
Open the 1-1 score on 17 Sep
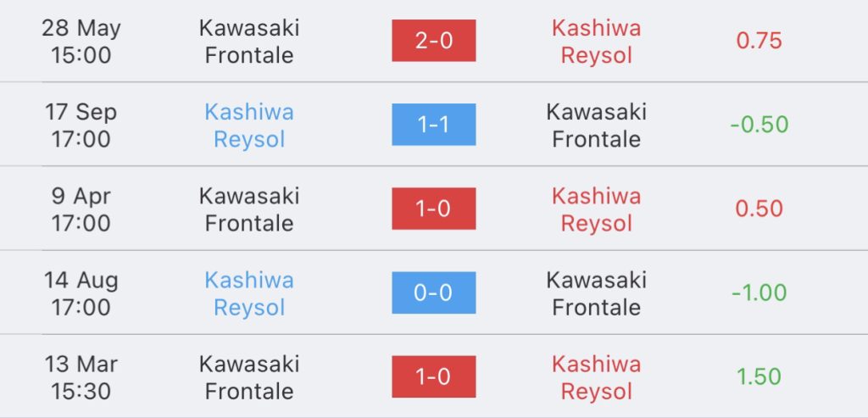pyautogui.click(x=433, y=125)
